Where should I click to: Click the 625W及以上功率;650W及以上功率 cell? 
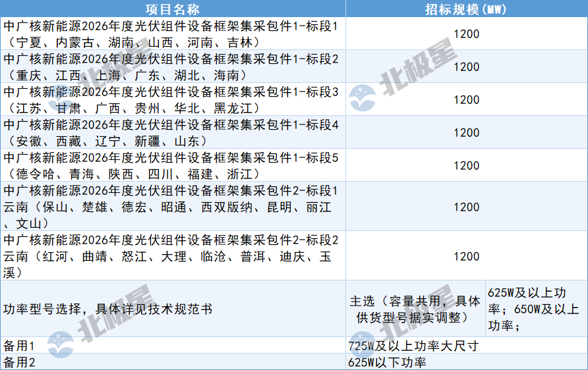click(535, 309)
